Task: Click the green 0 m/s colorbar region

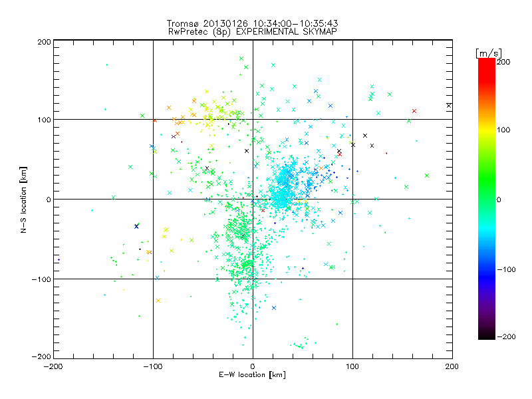Action: [487, 199]
